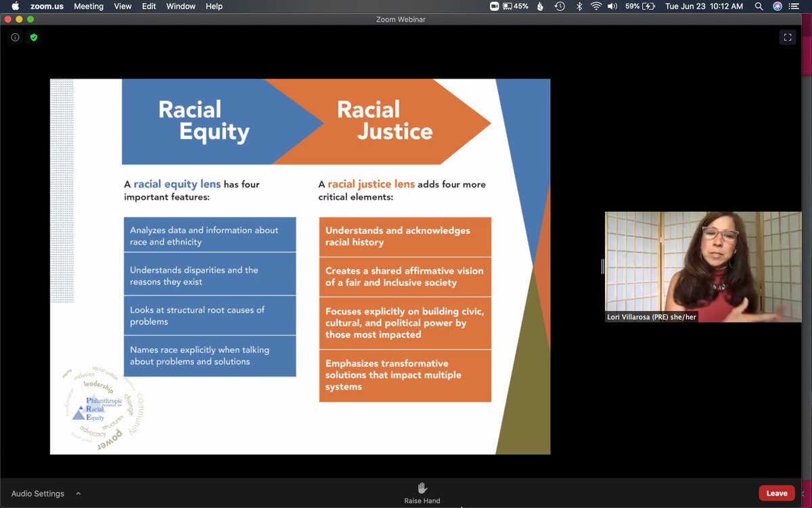Click the volume speaker icon
812x508 pixels.
tap(612, 6)
